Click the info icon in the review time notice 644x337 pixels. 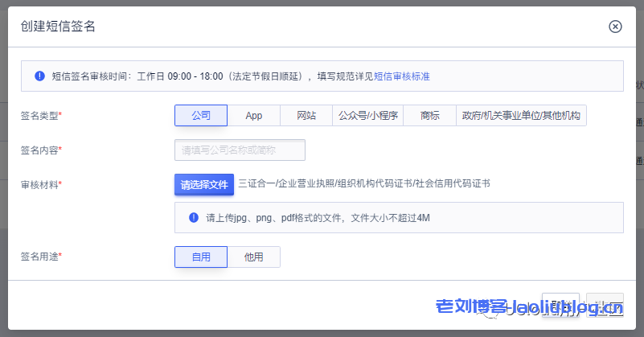[39, 76]
